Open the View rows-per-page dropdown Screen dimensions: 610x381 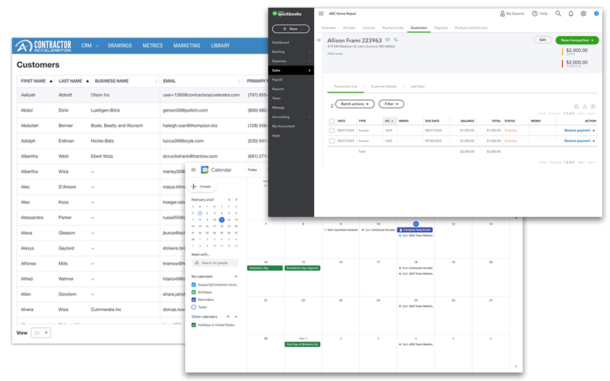click(x=41, y=333)
